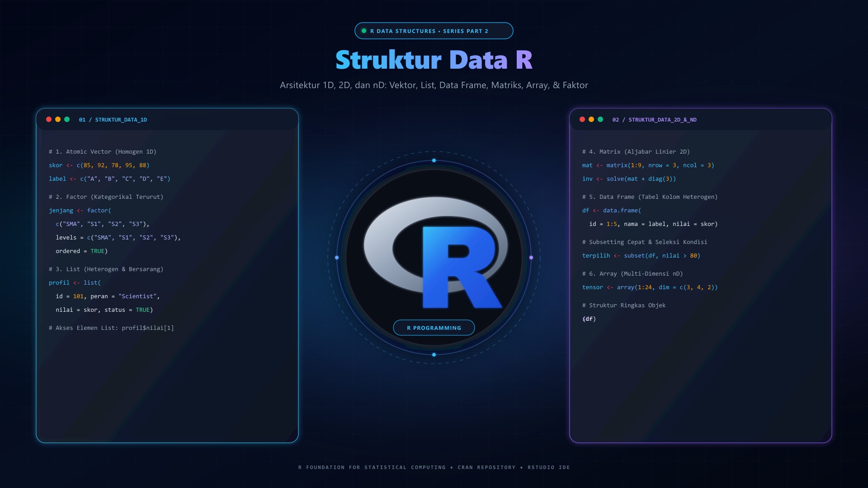This screenshot has width=868, height=488.
Task: Click the red dot in STRUKTUR_DATA_1D panel
Action: (49, 119)
